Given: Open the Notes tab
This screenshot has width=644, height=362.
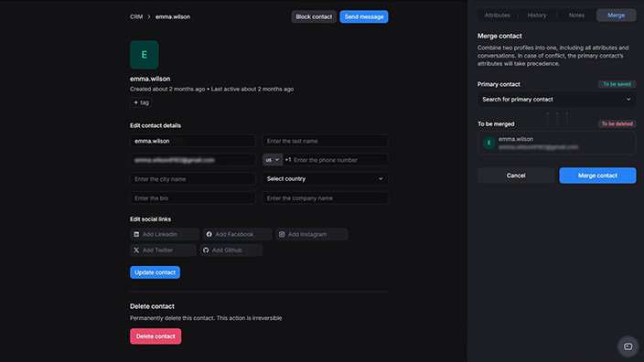Looking at the screenshot, I should pyautogui.click(x=576, y=16).
